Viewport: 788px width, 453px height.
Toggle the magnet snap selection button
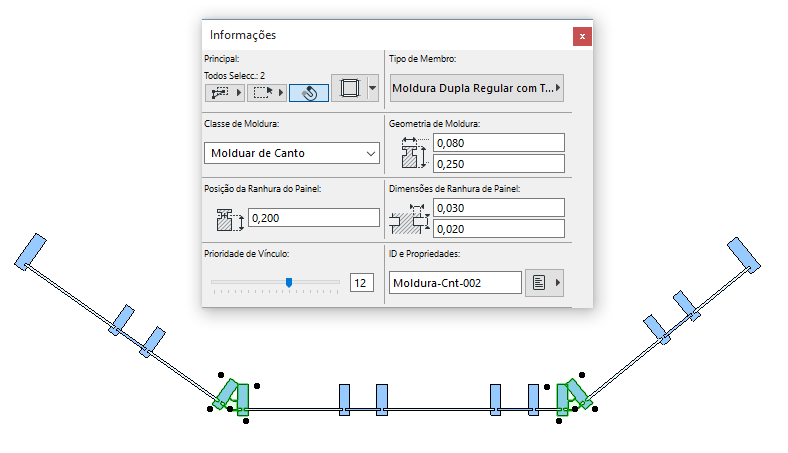point(308,92)
